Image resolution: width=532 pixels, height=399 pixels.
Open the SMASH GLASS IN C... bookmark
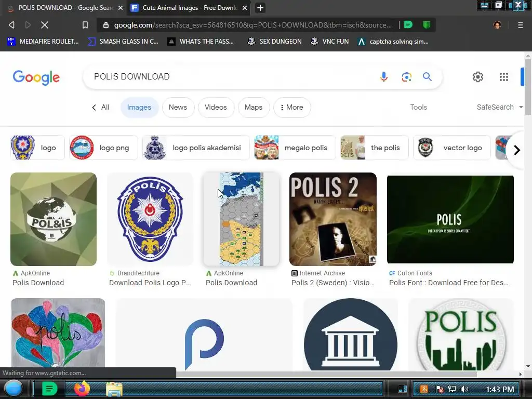click(x=123, y=42)
